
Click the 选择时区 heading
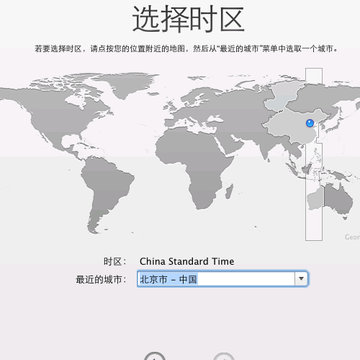click(x=189, y=19)
